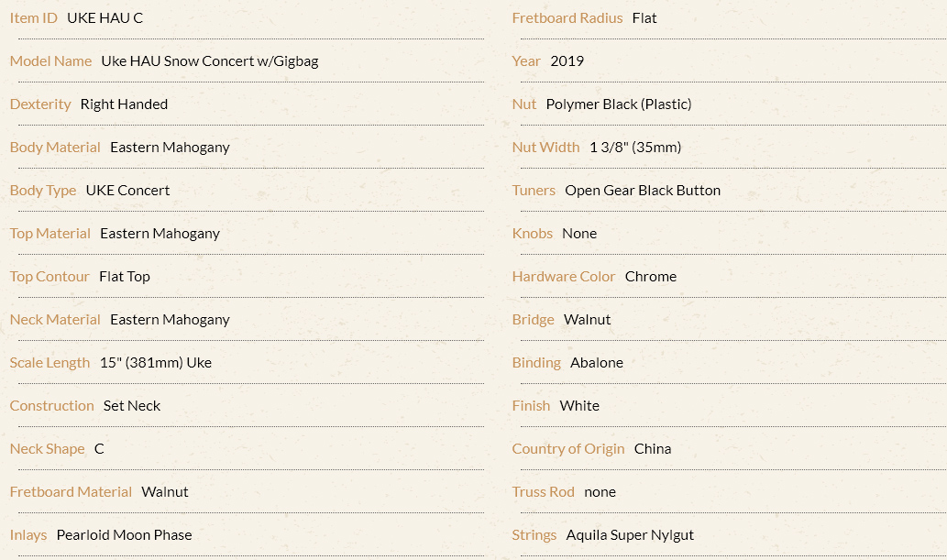Select the 'UKE HAU C' item ID value
This screenshot has width=947, height=560.
pos(105,18)
